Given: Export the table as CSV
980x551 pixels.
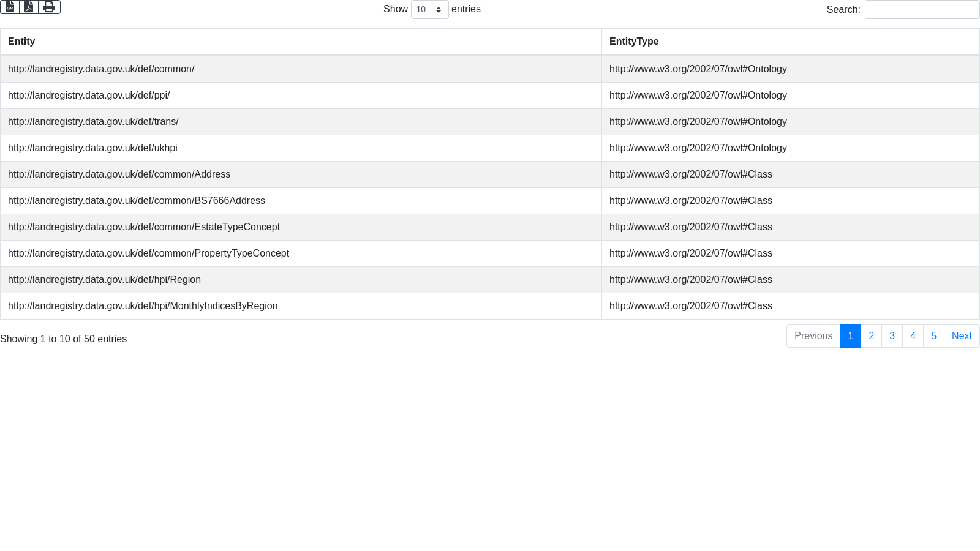Looking at the screenshot, I should (x=10, y=7).
